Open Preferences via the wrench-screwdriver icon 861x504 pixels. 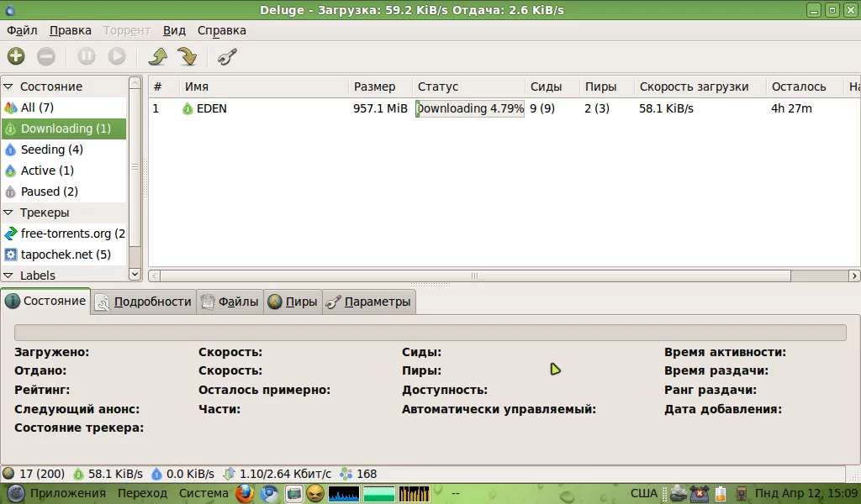(x=227, y=56)
